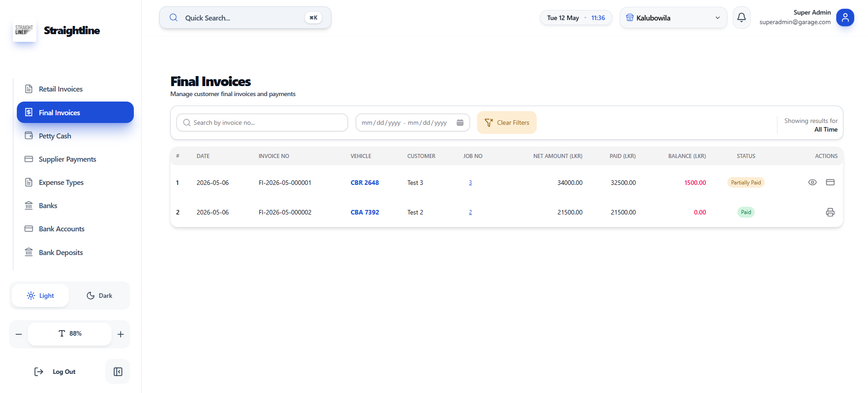
Task: Click the notification bell icon
Action: point(741,18)
